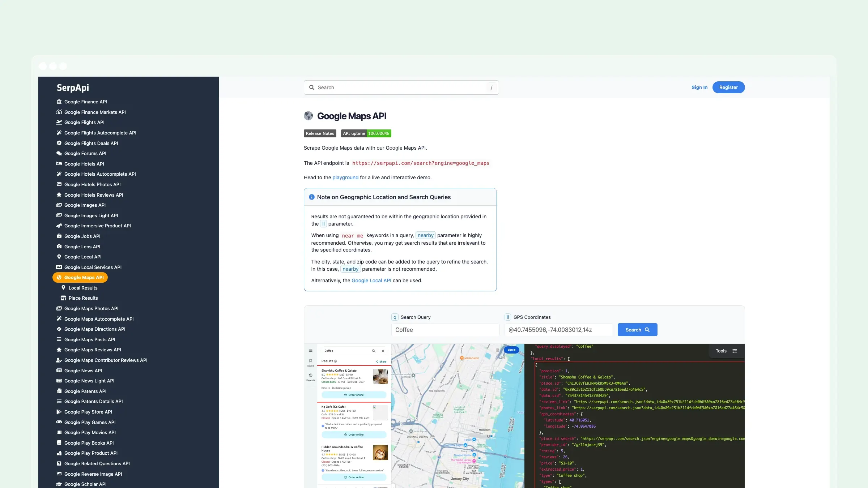The image size is (868, 488).
Task: Click the gamepad icon beside Google Play Games API
Action: pos(59,422)
